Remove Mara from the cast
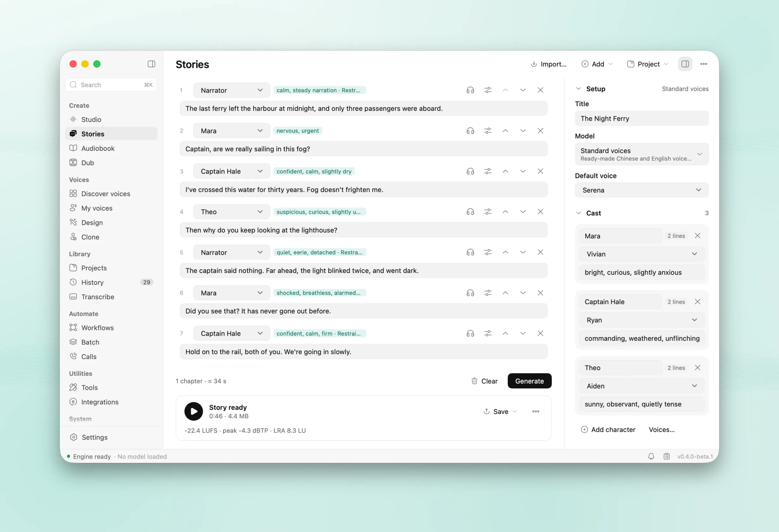The width and height of the screenshot is (779, 532). coord(697,236)
